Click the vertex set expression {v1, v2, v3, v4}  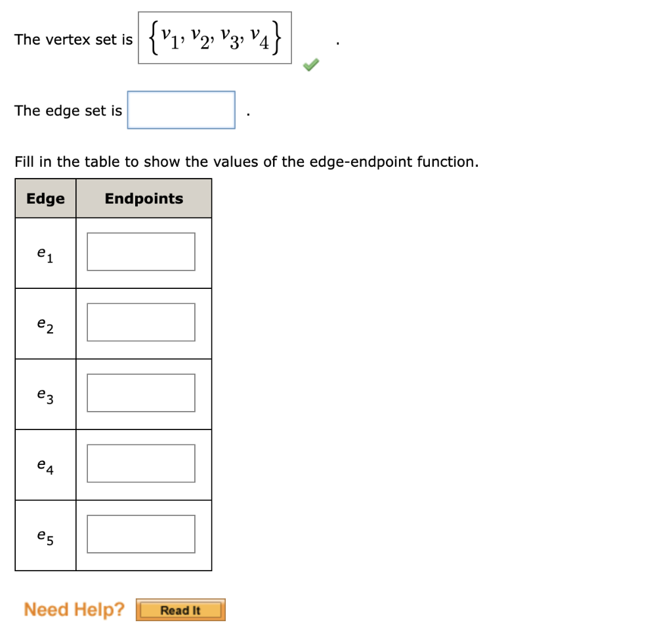tap(215, 37)
